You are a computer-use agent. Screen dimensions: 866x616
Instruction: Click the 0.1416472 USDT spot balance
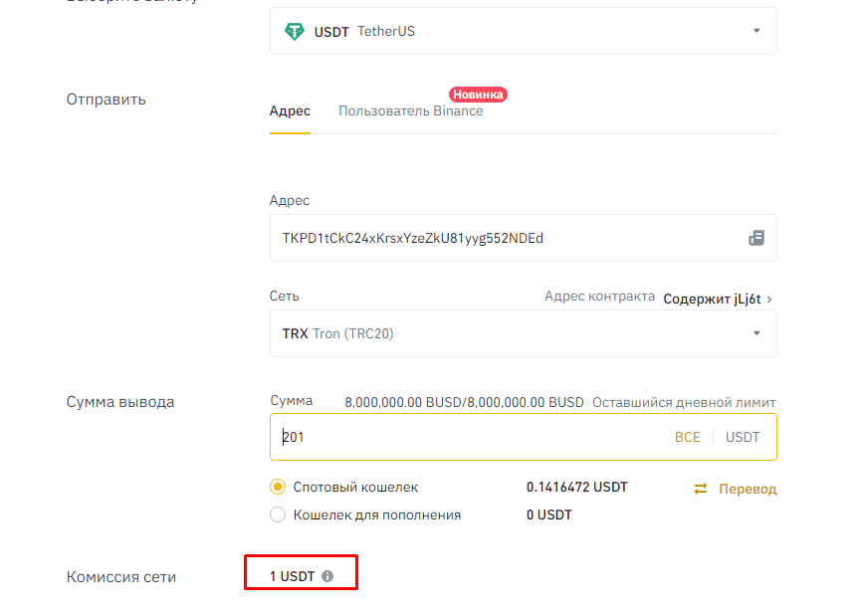pyautogui.click(x=577, y=487)
